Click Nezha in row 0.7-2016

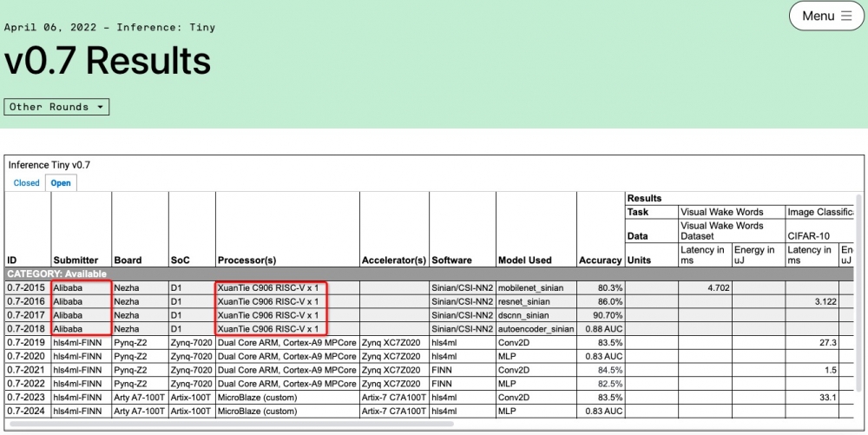pyautogui.click(x=126, y=301)
